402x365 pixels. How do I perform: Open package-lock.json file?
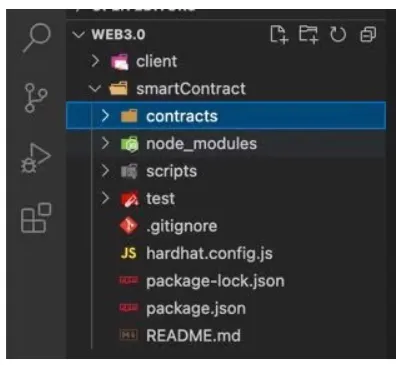pos(226,281)
